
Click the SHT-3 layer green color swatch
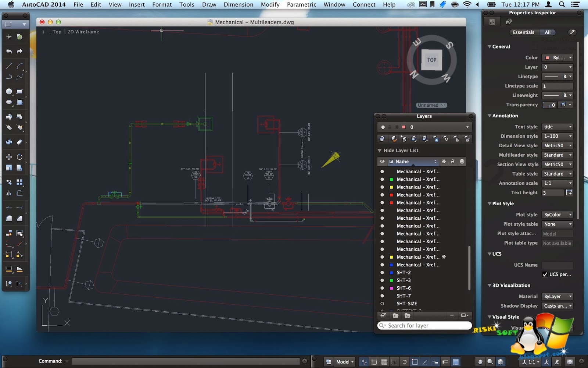coord(391,280)
